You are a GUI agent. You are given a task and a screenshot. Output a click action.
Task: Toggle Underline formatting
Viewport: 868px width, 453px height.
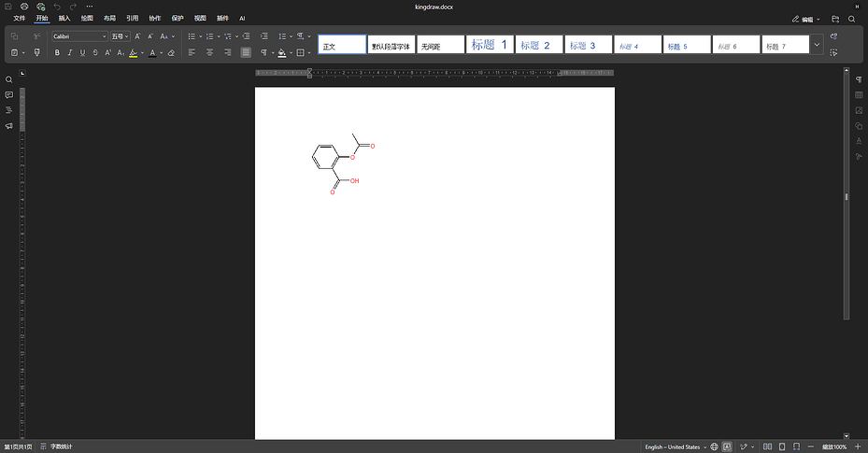tap(82, 53)
